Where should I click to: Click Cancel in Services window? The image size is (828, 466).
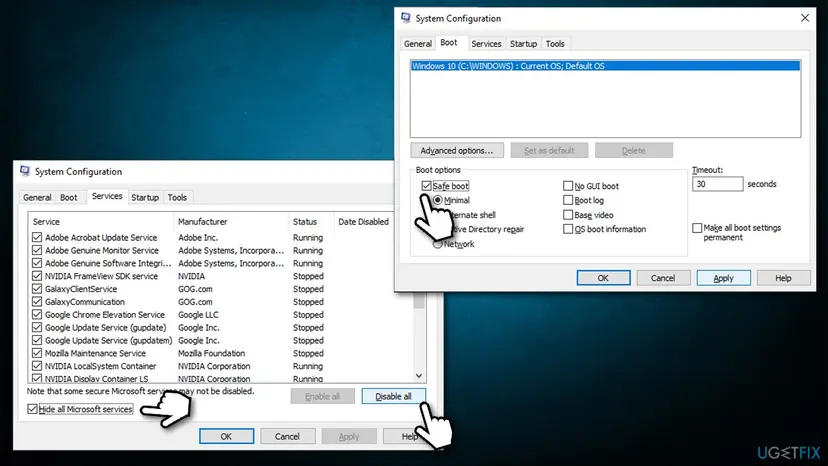click(287, 436)
